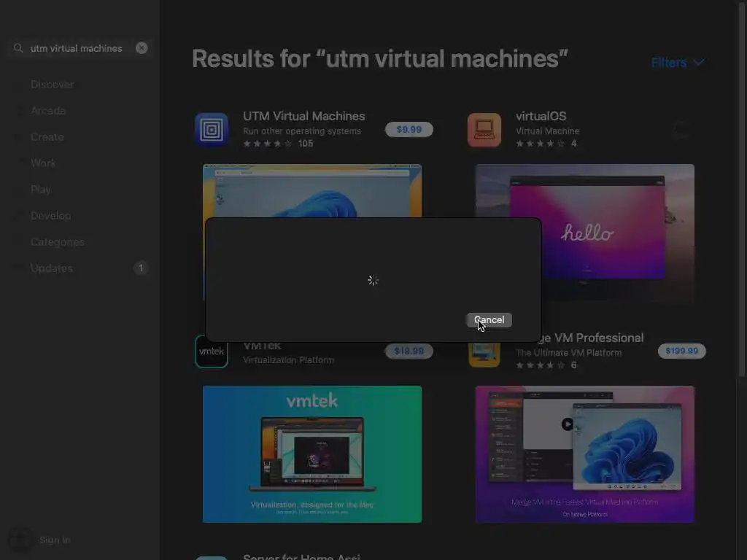Image resolution: width=747 pixels, height=560 pixels.
Task: Buy VMTek for $19.99
Action: coord(409,351)
